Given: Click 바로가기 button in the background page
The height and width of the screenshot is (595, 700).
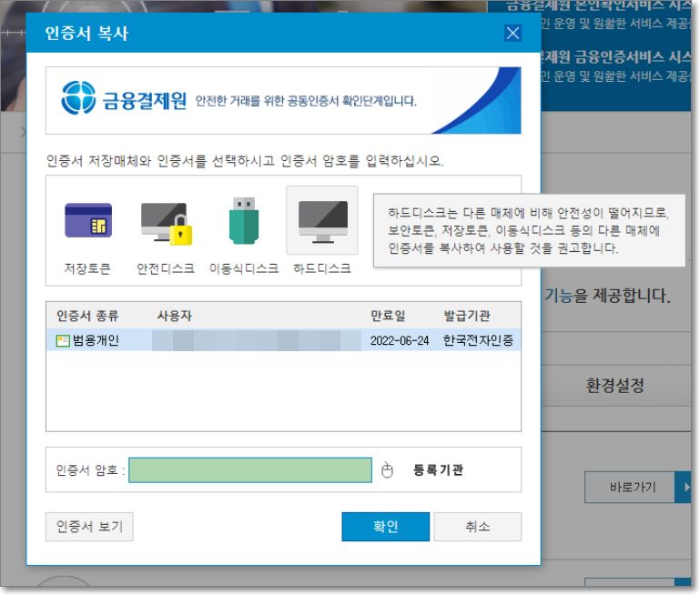Looking at the screenshot, I should pos(630,487).
